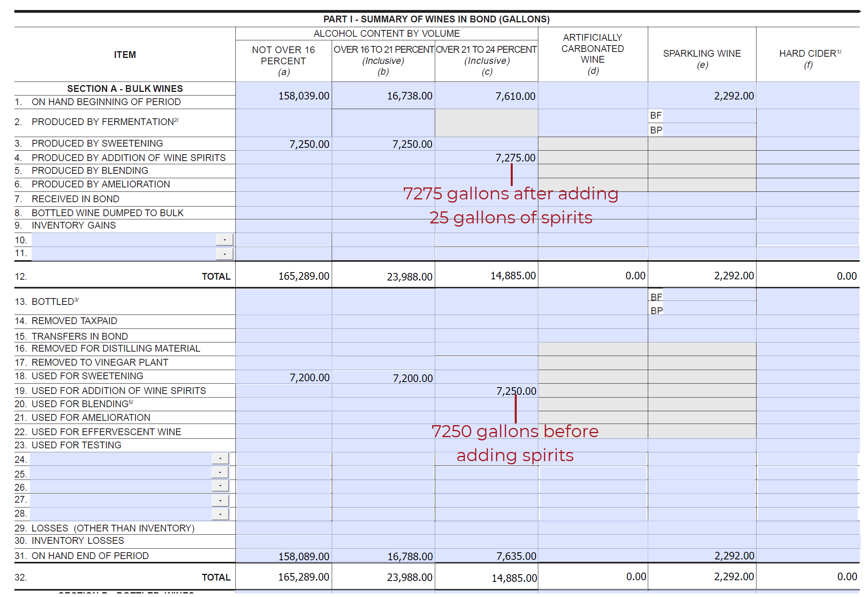Click the line 10 item description field
This screenshot has width=868, height=597.
pos(124,240)
